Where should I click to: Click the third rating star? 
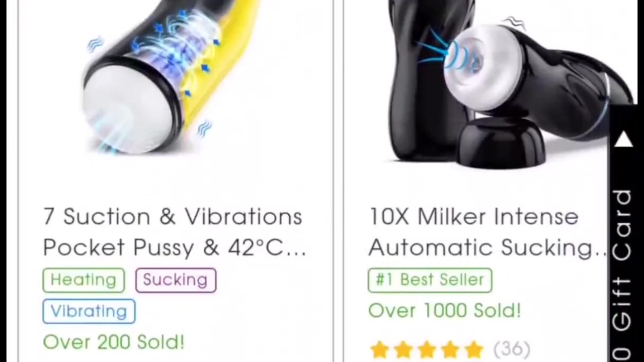(427, 349)
